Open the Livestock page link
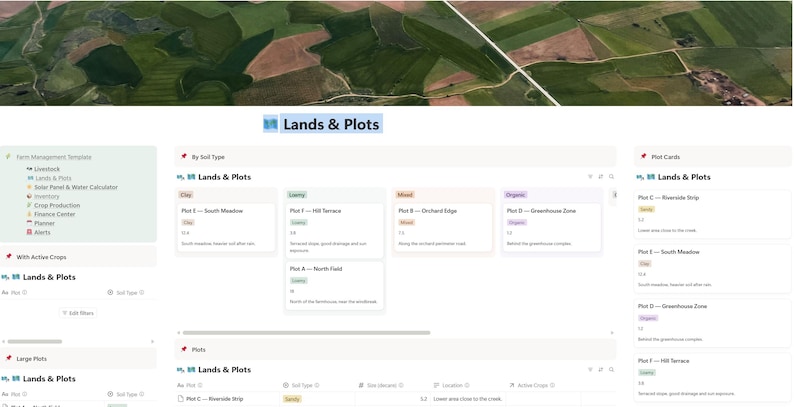 click(x=47, y=169)
